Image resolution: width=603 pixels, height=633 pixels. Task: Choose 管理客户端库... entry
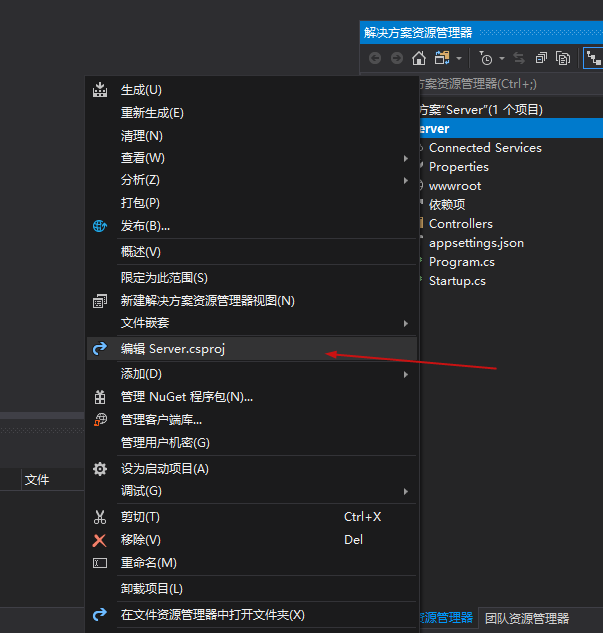coord(252,420)
